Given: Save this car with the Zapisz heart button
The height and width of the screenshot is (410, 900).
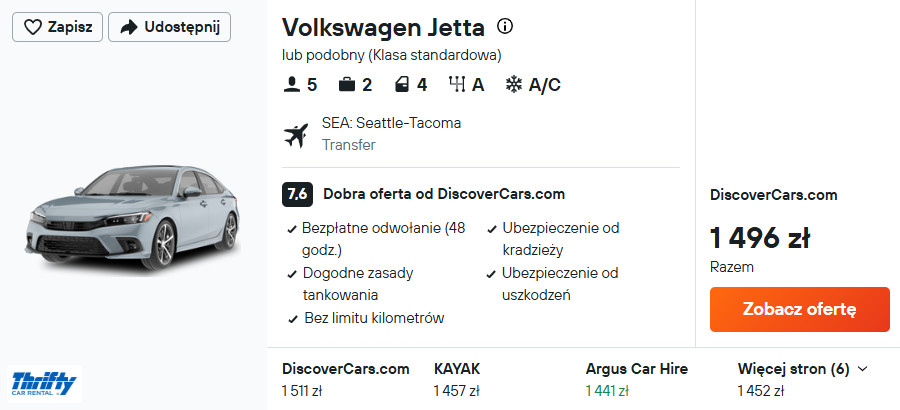Looking at the screenshot, I should click(x=57, y=27).
